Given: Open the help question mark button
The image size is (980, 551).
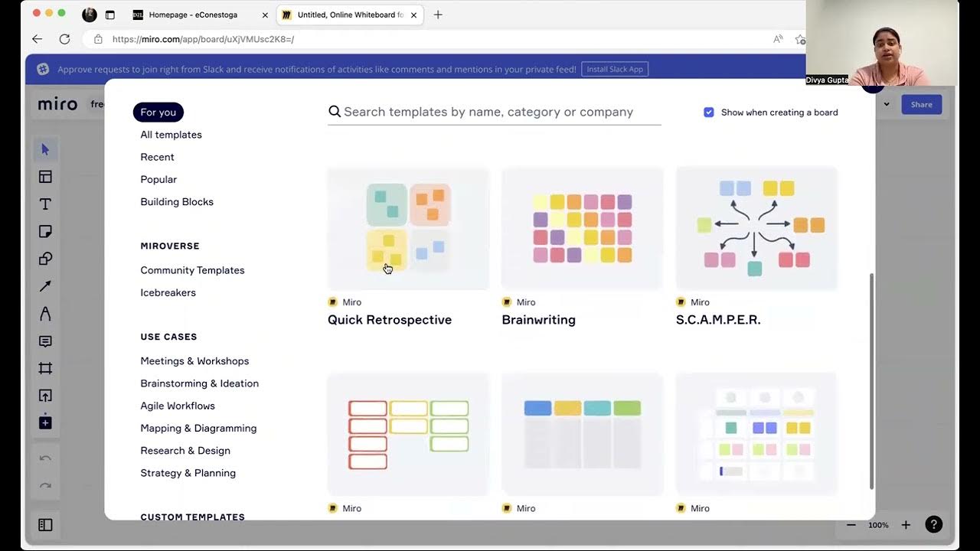Looking at the screenshot, I should pos(933,524).
